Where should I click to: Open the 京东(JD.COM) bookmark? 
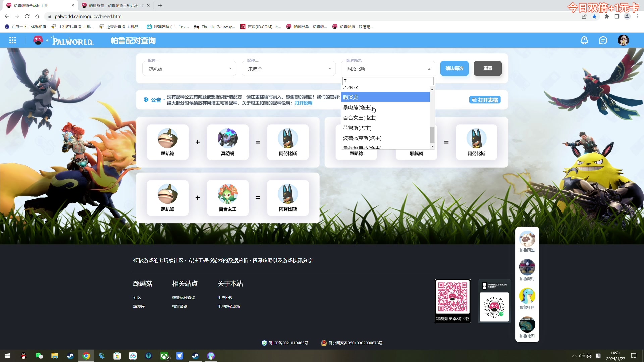pyautogui.click(x=261, y=27)
